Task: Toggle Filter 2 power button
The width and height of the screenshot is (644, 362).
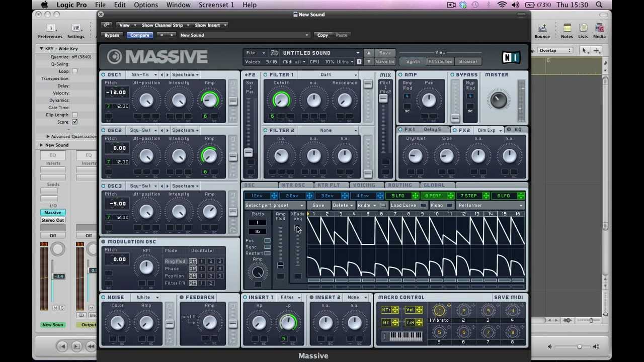Action: point(265,130)
